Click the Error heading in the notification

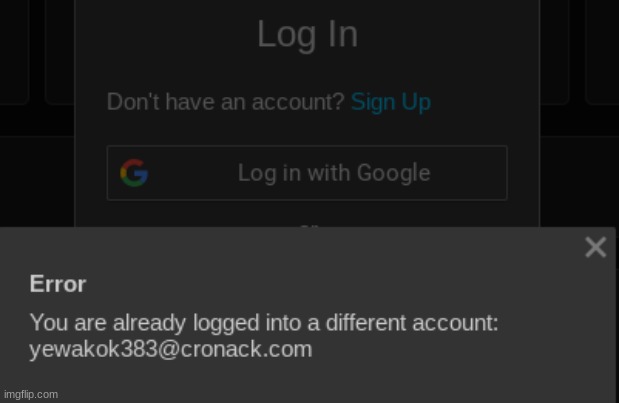[58, 284]
